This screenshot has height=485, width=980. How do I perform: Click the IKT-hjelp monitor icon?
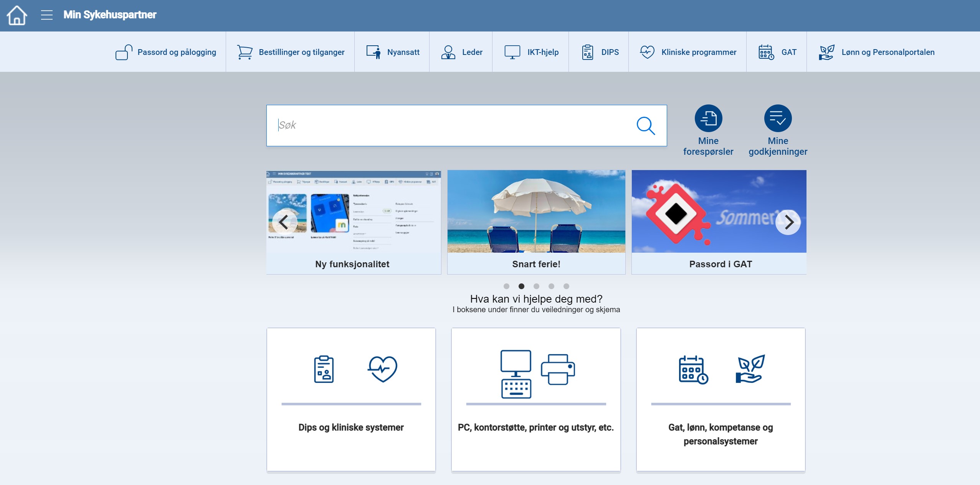512,51
